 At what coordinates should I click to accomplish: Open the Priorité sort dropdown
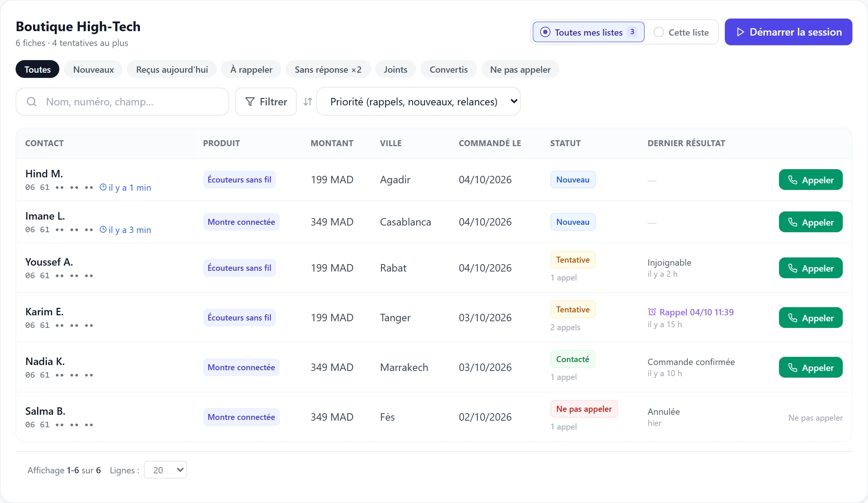[418, 102]
